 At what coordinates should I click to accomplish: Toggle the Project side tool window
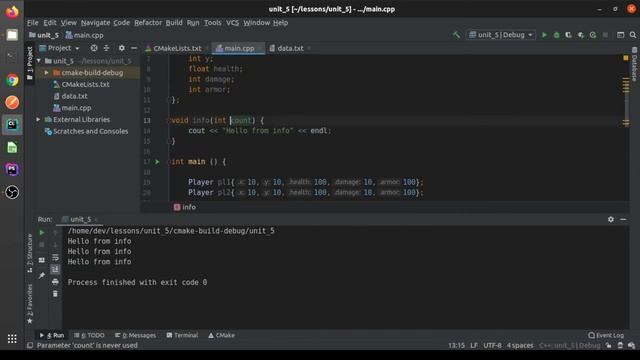[30, 64]
